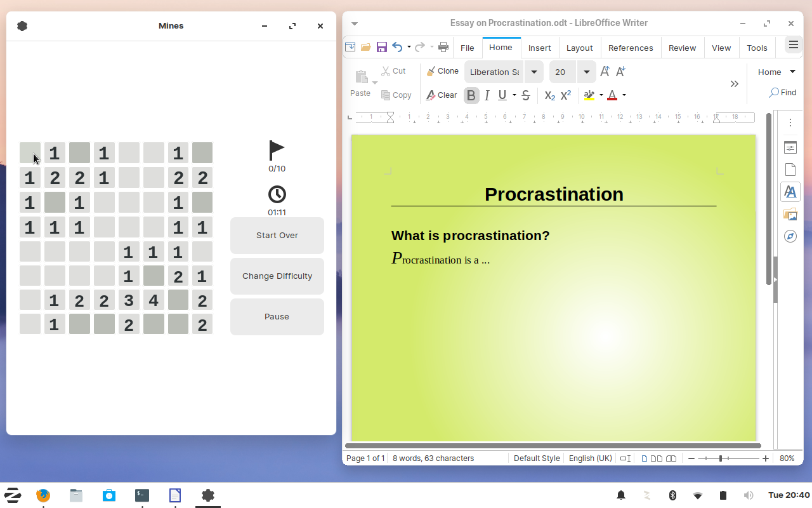Toggle Italic formatting in Writer
Viewport: 812px width, 508px height.
click(x=487, y=95)
